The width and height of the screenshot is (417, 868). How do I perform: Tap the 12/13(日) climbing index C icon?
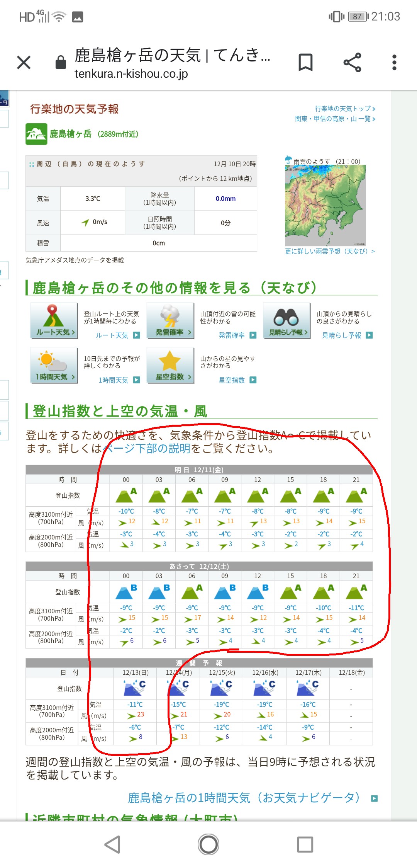click(135, 688)
